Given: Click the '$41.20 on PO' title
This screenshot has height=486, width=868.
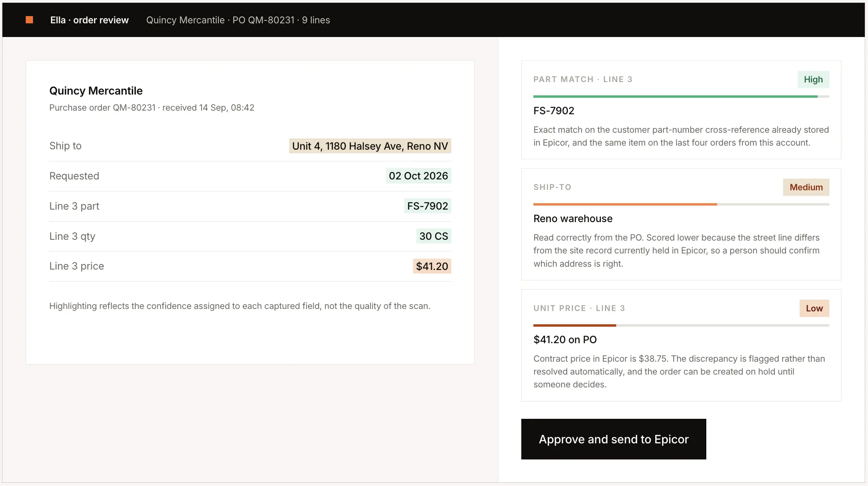Looking at the screenshot, I should pos(565,340).
